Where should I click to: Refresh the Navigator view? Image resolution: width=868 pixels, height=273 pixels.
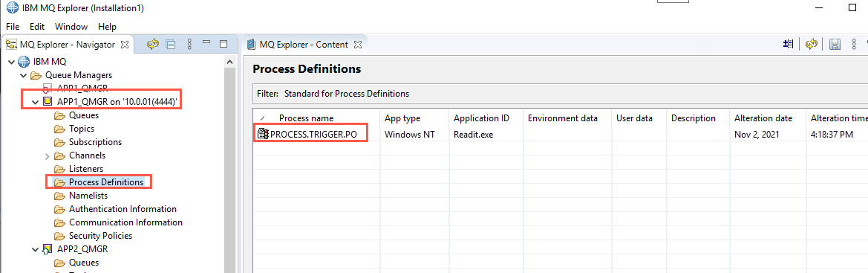[153, 44]
